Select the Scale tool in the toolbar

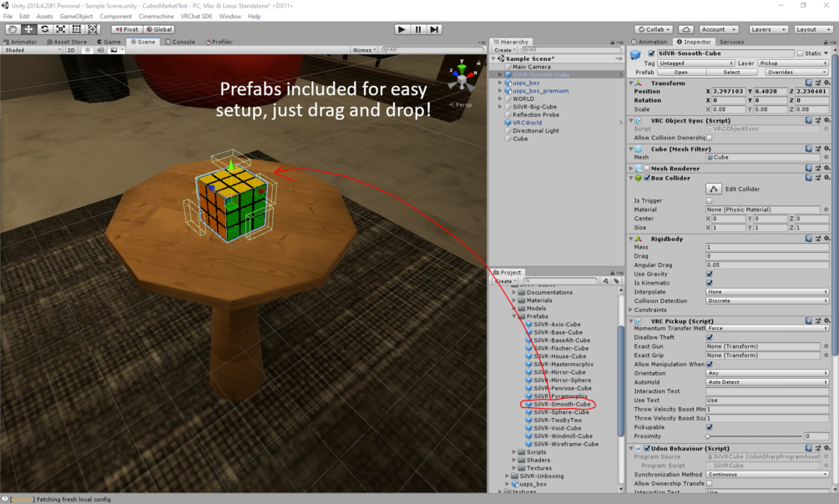coord(60,29)
